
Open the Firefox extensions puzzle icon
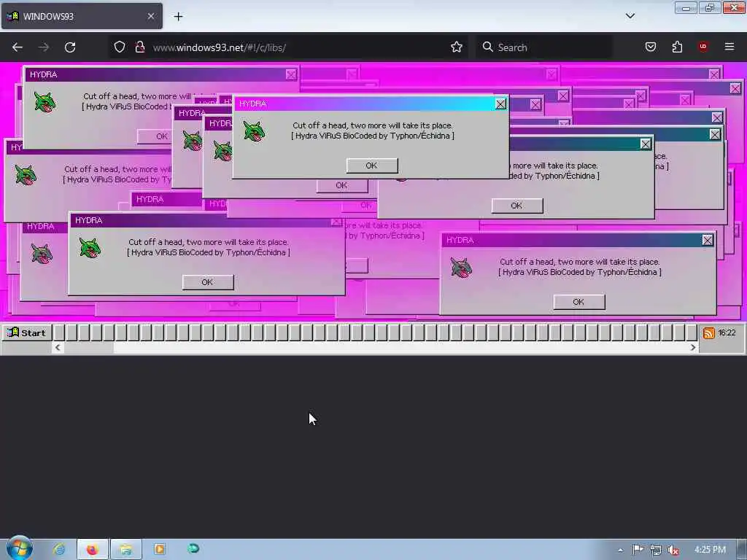677,47
